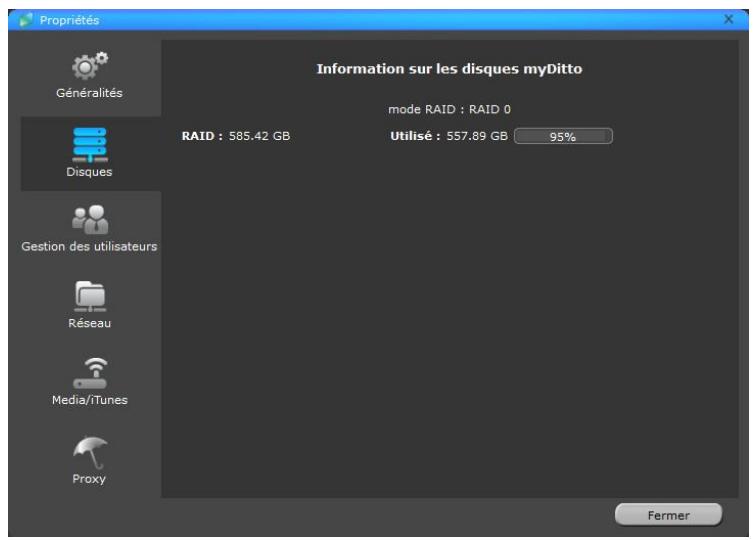Open the Media/iTunes router icon
Viewport: 754px width, 540px height.
pyautogui.click(x=90, y=374)
